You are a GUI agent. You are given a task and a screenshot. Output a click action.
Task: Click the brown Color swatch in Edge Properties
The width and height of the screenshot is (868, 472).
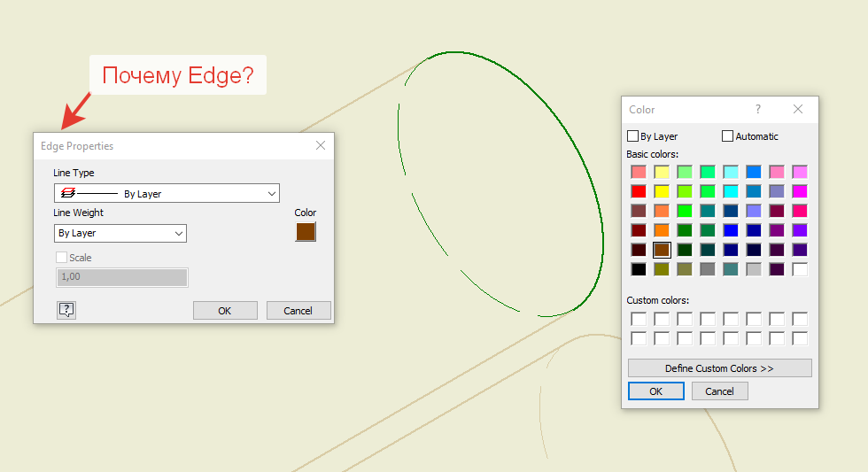tap(306, 232)
